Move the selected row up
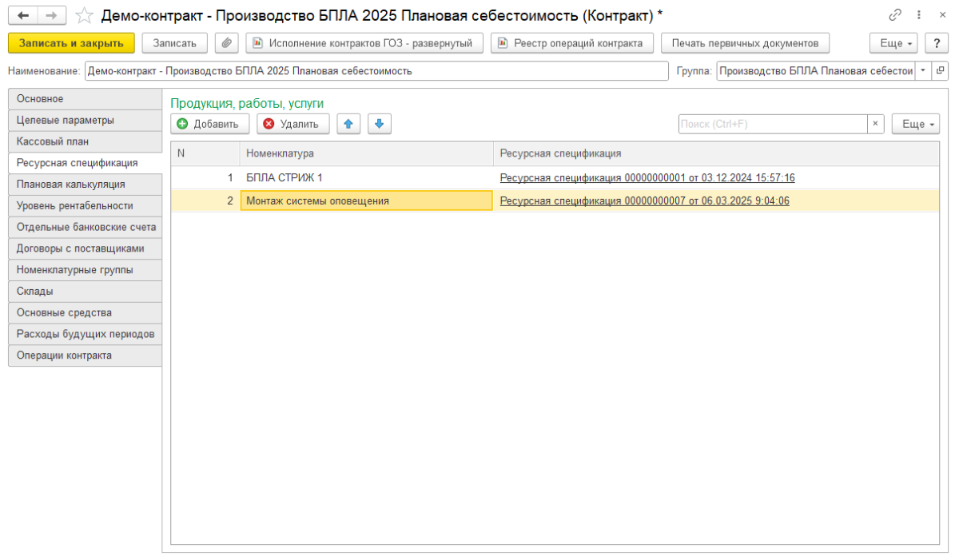 [348, 124]
